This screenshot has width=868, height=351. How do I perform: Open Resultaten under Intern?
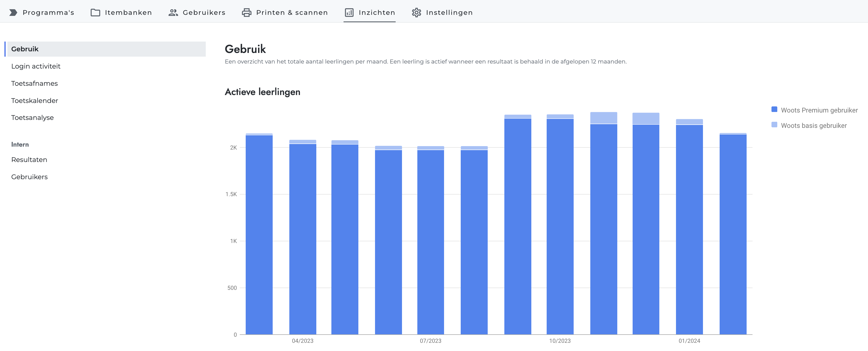click(x=29, y=160)
